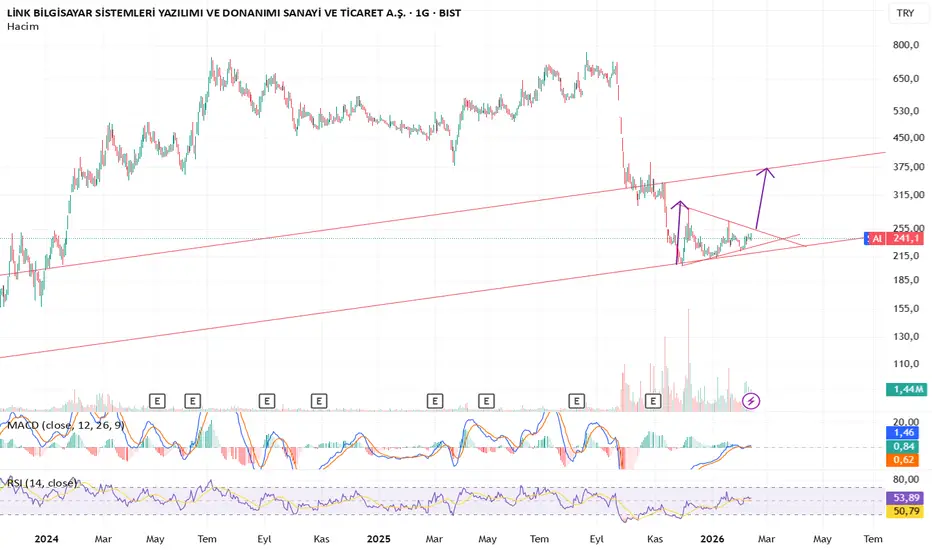This screenshot has height=550, width=932.
Task: Select the RSI (14, close) indicator legend
Action: [42, 483]
